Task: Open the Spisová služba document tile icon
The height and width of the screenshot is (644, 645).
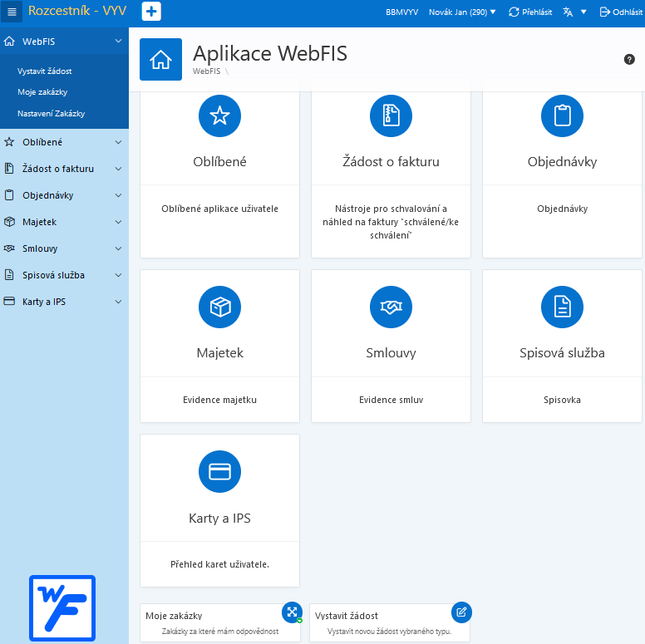Action: point(562,307)
